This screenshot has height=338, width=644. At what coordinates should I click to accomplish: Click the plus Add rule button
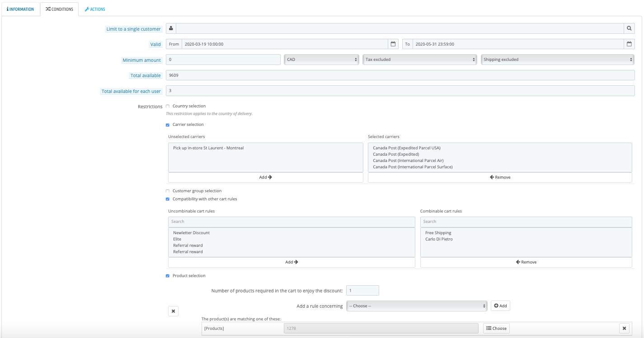pyautogui.click(x=500, y=306)
